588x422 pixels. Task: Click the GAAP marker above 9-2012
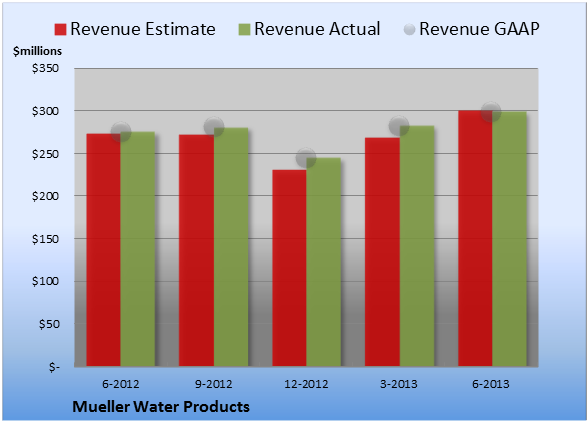click(x=214, y=127)
